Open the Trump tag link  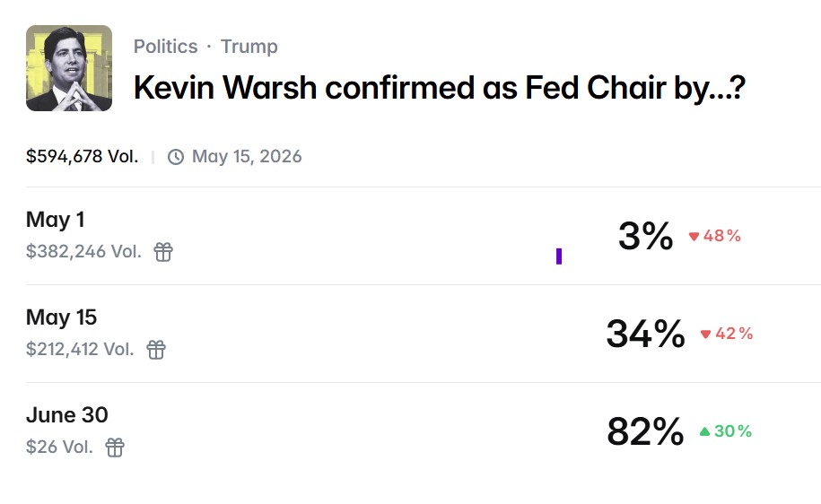(249, 47)
